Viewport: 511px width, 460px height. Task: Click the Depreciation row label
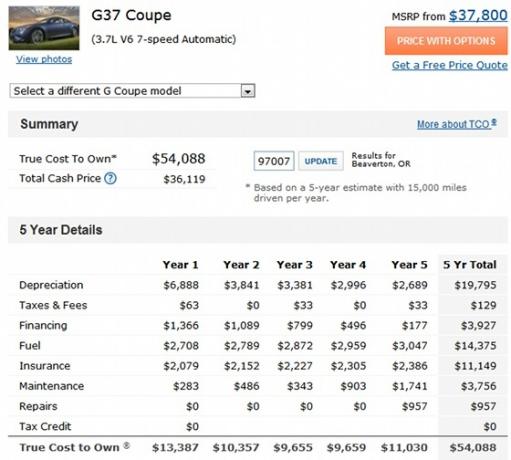click(51, 285)
